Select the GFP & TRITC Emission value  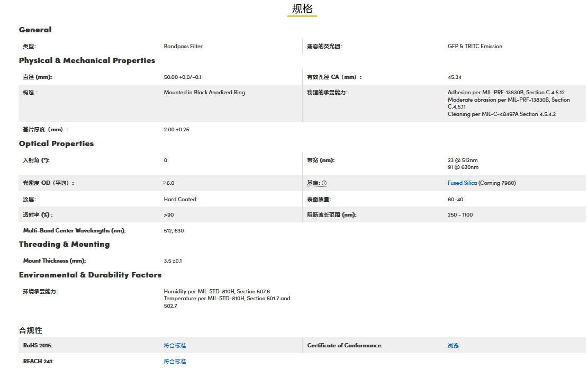(x=475, y=47)
